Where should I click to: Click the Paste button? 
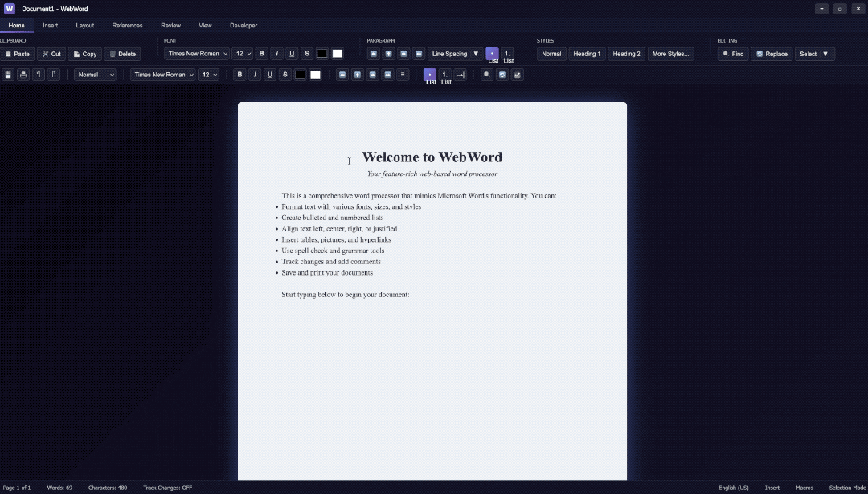point(17,54)
